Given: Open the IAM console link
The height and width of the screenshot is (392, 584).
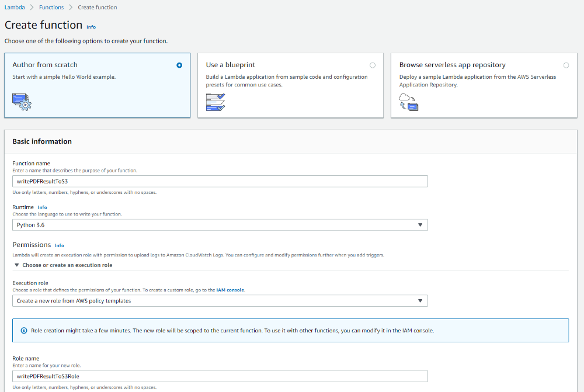Looking at the screenshot, I should pos(230,290).
